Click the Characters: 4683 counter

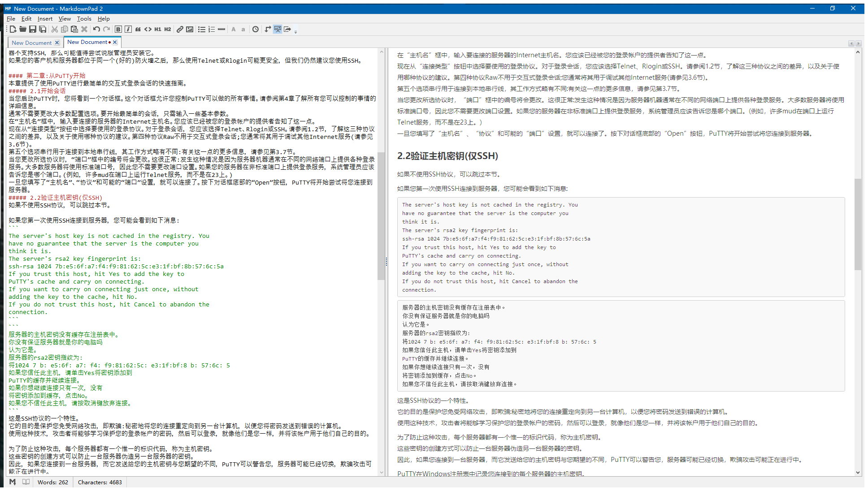pos(100,482)
